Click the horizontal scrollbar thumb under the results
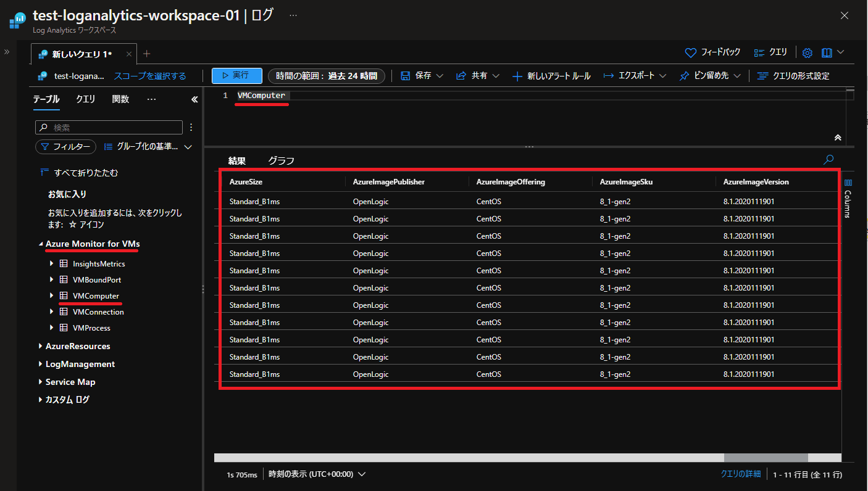Screen dimensions: 868x491 click(766, 458)
